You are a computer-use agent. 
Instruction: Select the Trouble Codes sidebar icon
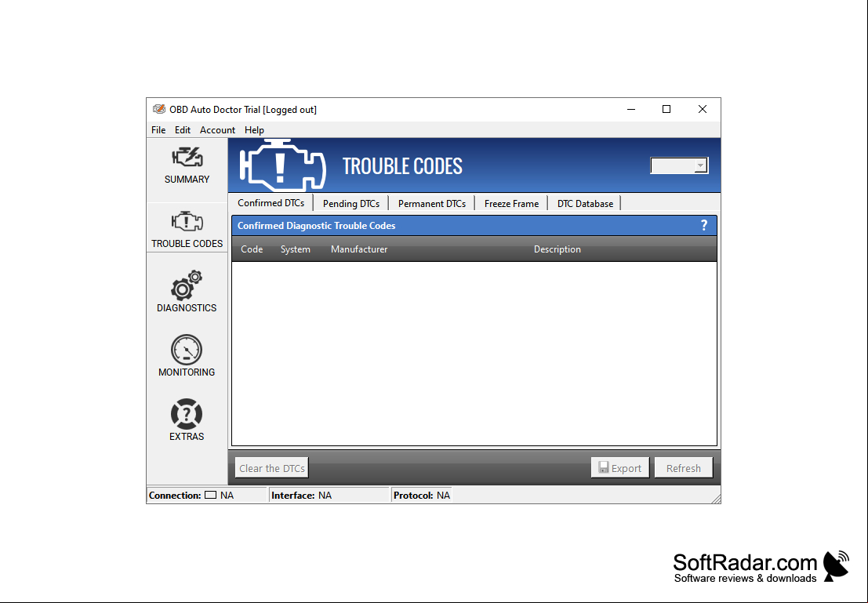pos(187,222)
